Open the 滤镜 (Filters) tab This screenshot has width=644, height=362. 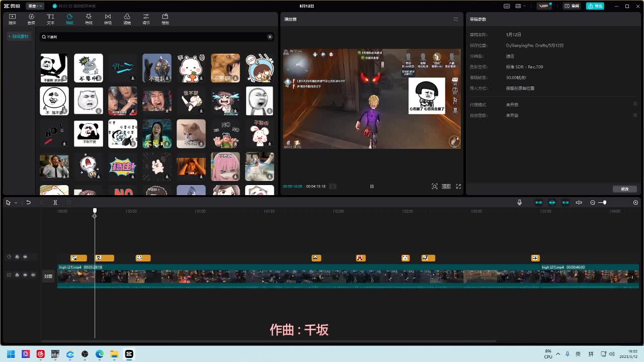(127, 19)
